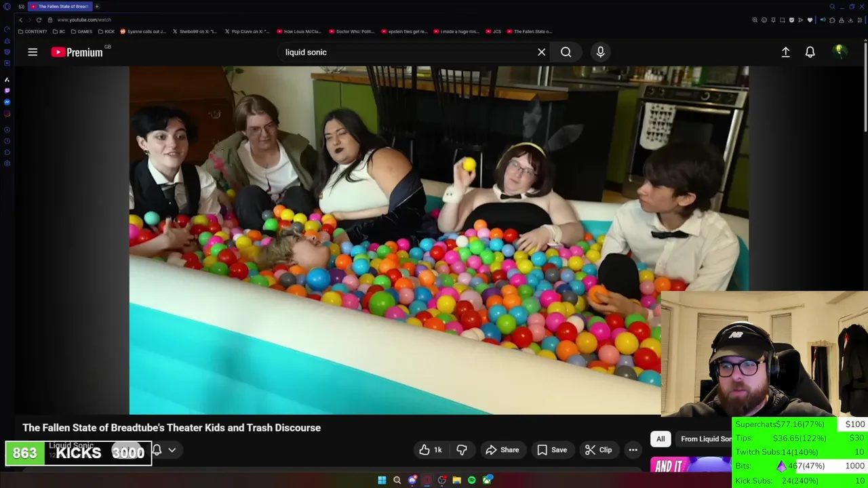868x488 pixels.
Task: Dislike the video with thumbs down
Action: 462,450
